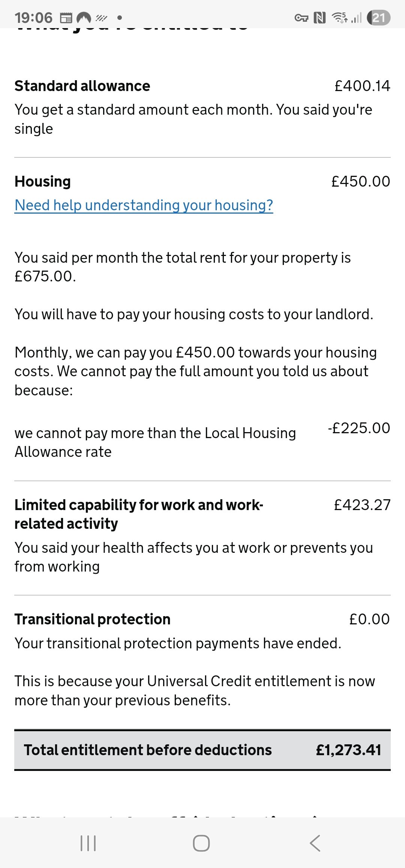Image resolution: width=405 pixels, height=868 pixels.
Task: Tap the -£225.00 deduction amount
Action: coord(359,428)
